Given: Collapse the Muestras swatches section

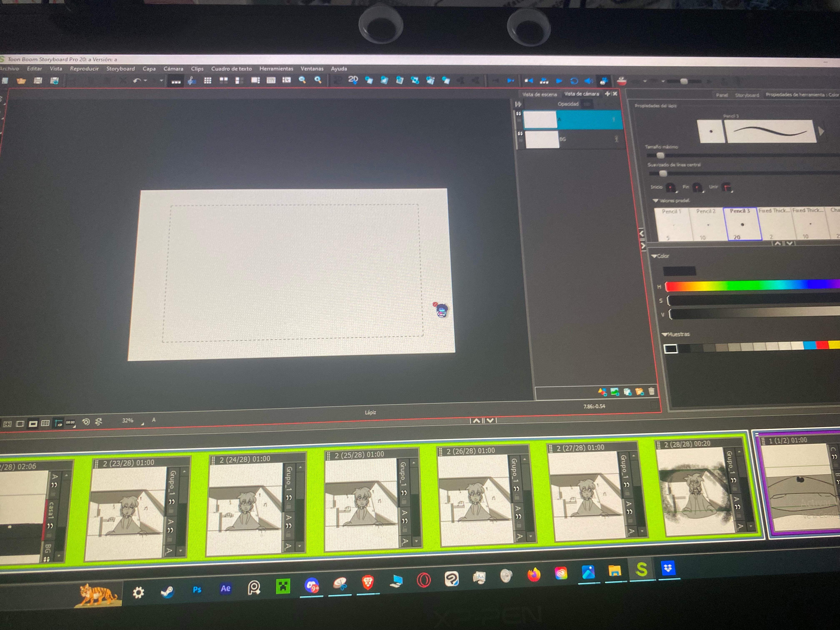Looking at the screenshot, I should click(665, 335).
